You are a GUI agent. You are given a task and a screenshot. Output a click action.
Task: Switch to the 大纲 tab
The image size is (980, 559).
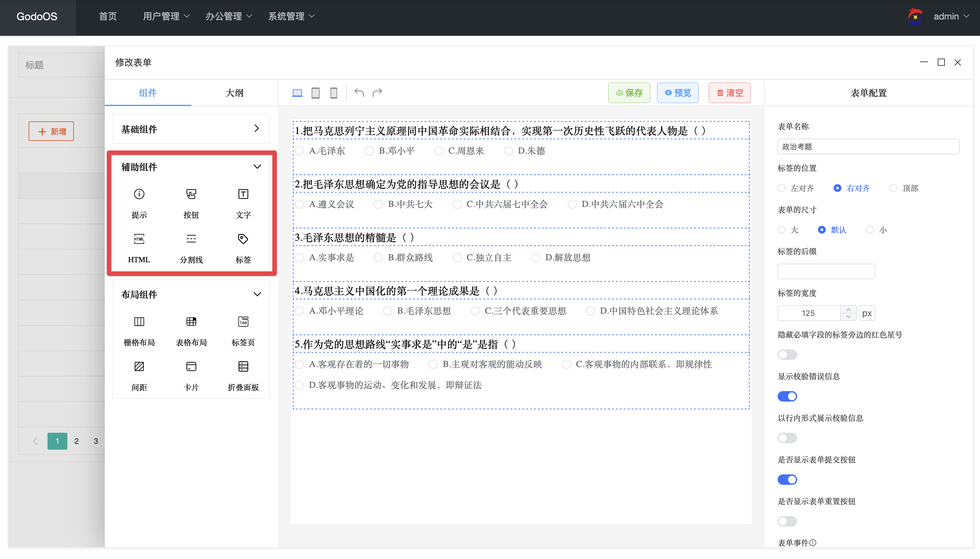pyautogui.click(x=235, y=92)
